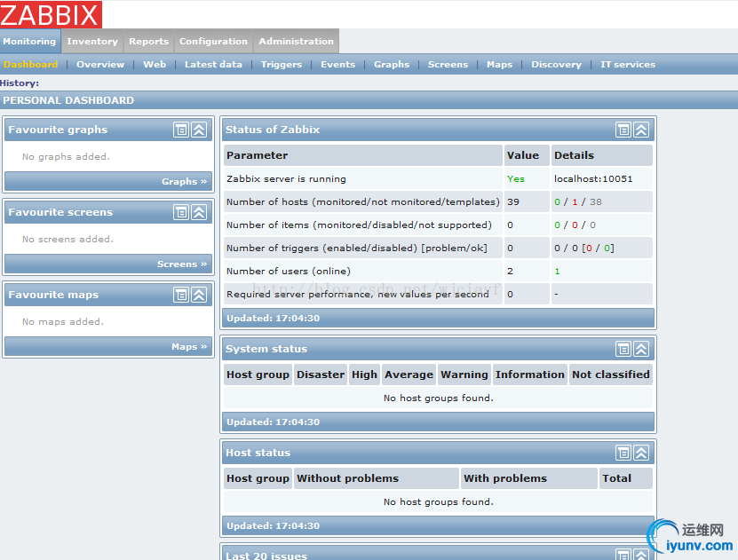This screenshot has height=560, width=738.
Task: Collapse the Favourite screens widget
Action: [199, 212]
